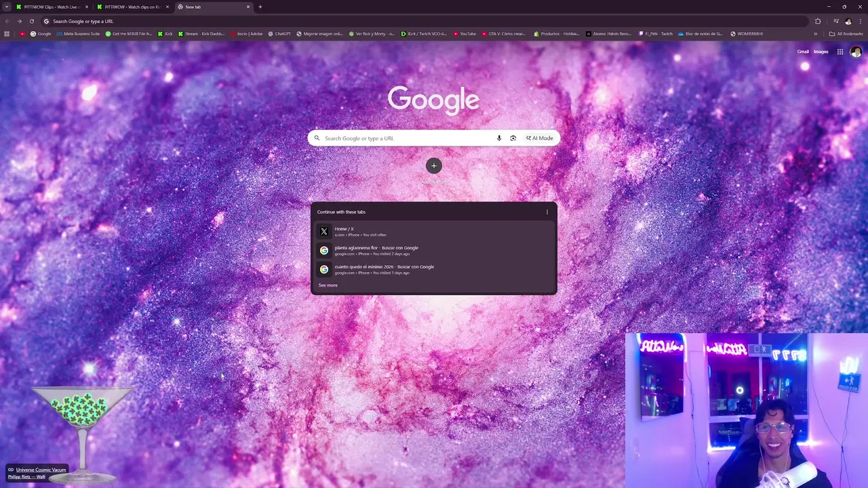Image resolution: width=868 pixels, height=488 pixels.
Task: Click the Gmail link
Action: (x=803, y=52)
